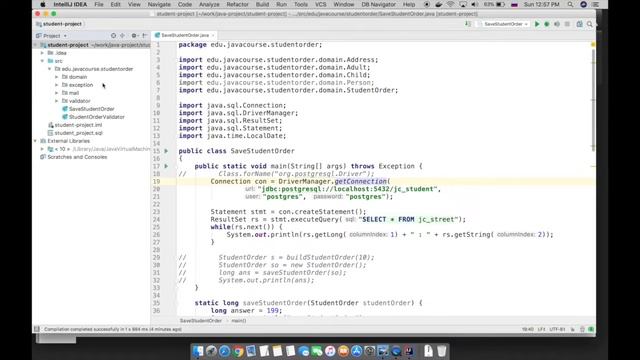Open Search Everywhere magnifier in IntelliJ toolbar
640x360 pixels.
point(590,24)
